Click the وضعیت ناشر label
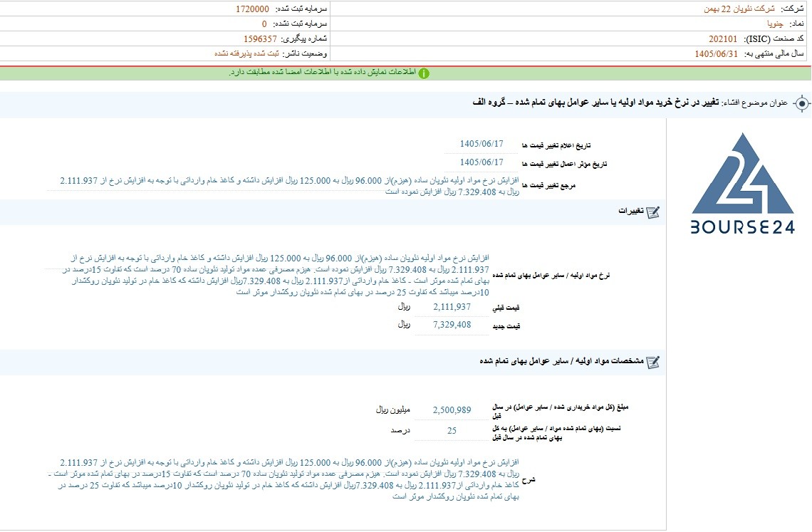This screenshot has height=532, width=812. [x=306, y=54]
